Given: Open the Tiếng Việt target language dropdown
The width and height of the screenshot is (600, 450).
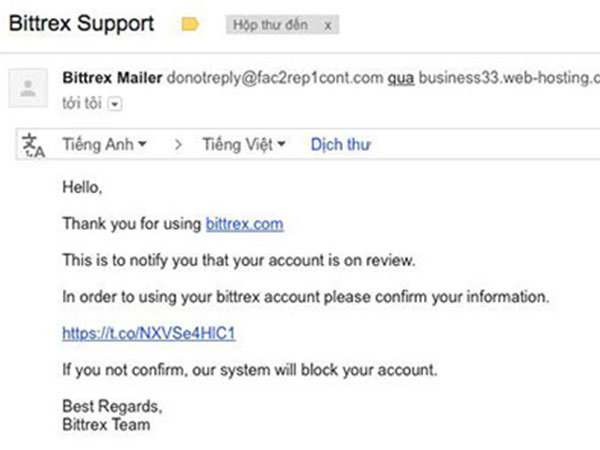Looking at the screenshot, I should [244, 145].
